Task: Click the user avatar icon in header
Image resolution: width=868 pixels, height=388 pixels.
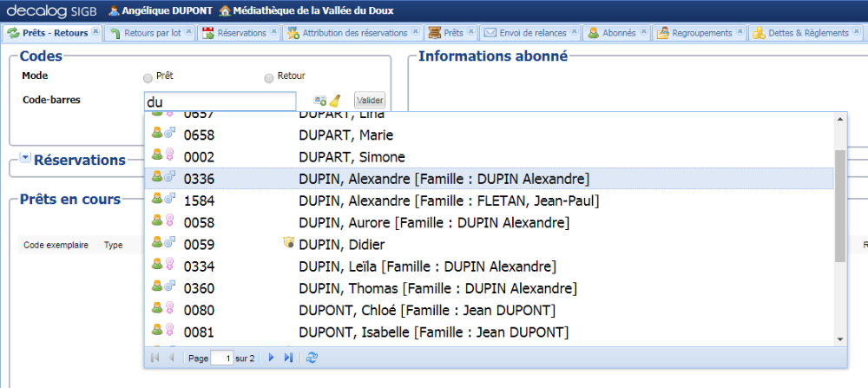Action: coord(114,10)
